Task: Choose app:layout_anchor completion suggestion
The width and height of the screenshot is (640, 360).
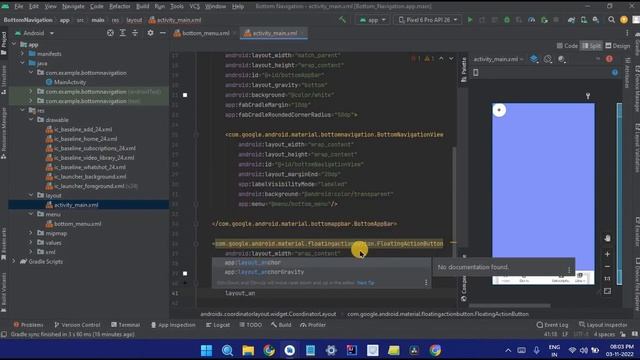Action: coord(321,262)
